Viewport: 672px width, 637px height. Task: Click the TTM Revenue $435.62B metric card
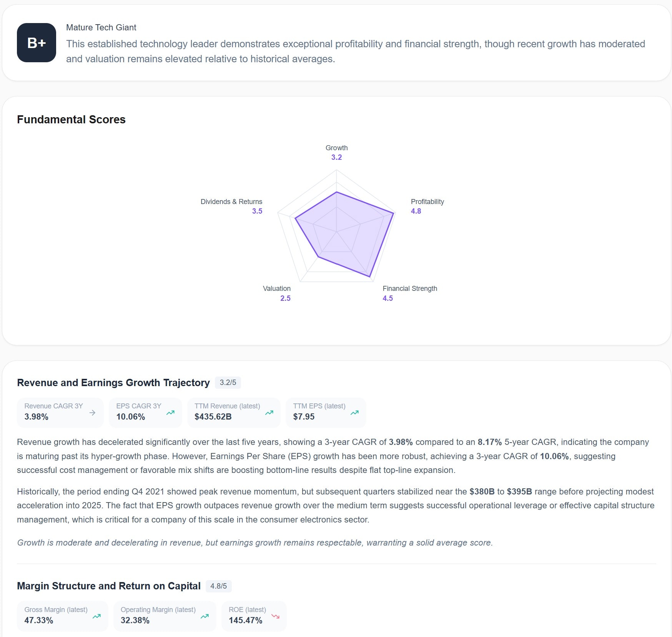tap(233, 412)
